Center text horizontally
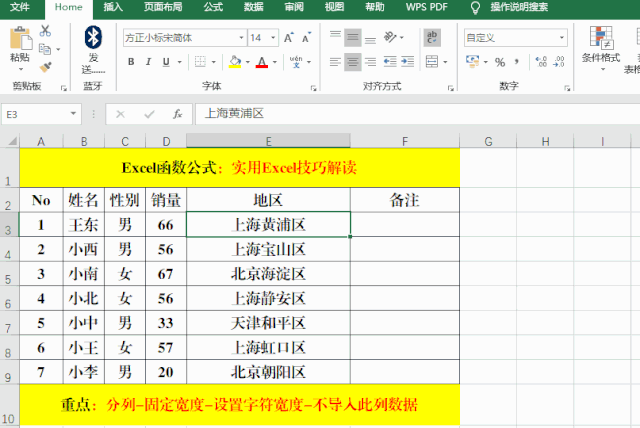Image resolution: width=640 pixels, height=428 pixels. [x=353, y=62]
